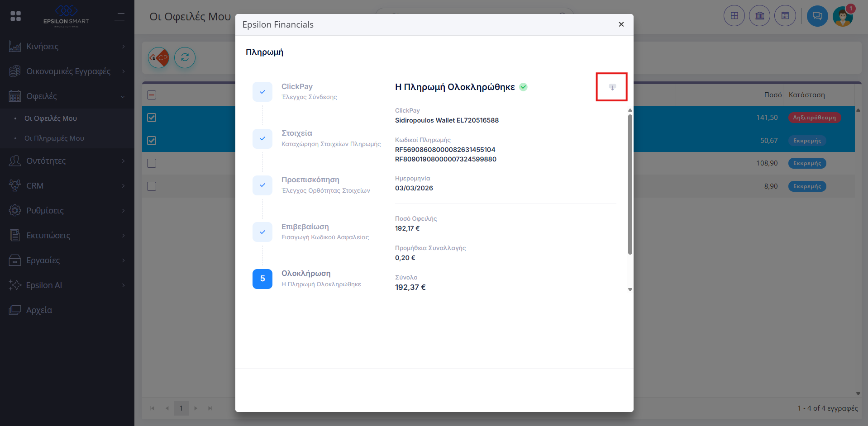This screenshot has height=426, width=868.
Task: Open the chat messages icon in top bar
Action: click(x=817, y=16)
